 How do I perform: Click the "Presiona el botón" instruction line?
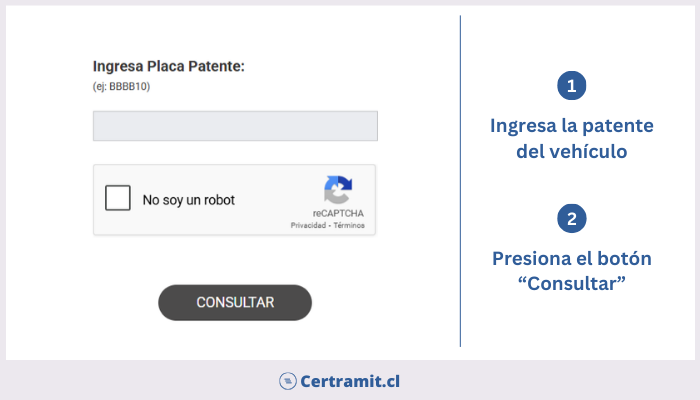571,259
